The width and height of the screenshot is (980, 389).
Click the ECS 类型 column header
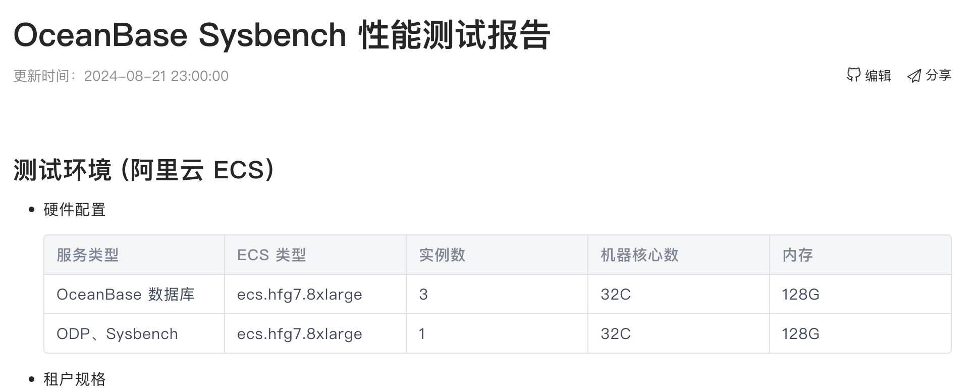click(x=271, y=255)
